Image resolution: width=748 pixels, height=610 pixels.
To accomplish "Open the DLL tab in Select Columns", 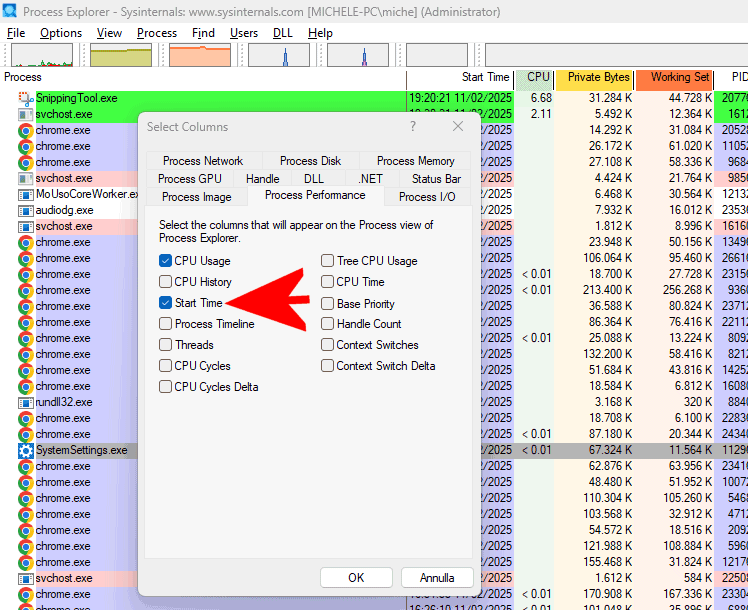I will click(x=314, y=179).
